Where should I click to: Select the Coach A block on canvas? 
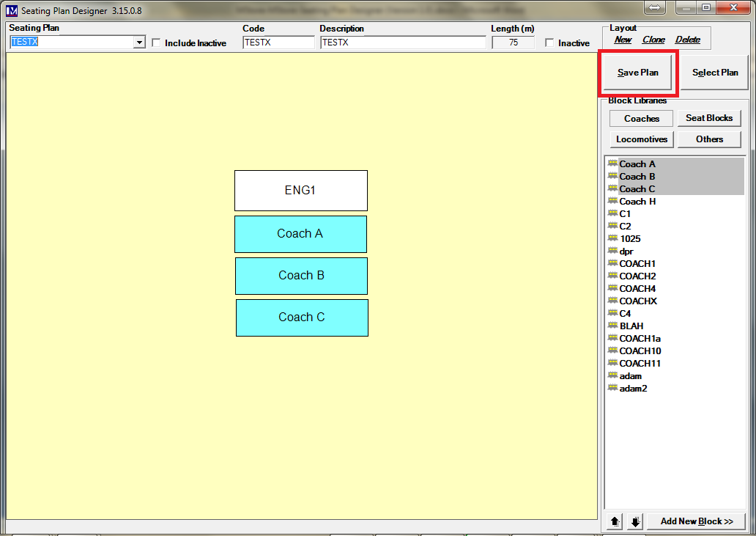point(300,234)
